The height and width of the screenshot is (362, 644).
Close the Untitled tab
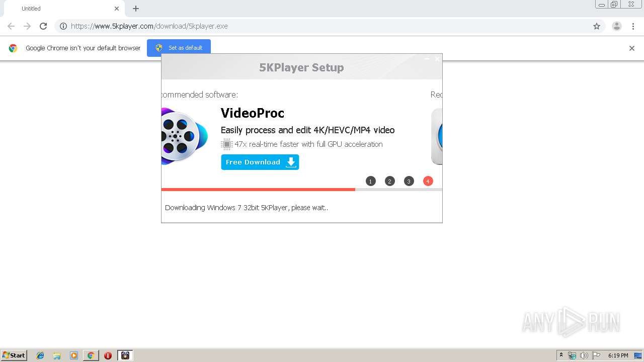pos(117,9)
